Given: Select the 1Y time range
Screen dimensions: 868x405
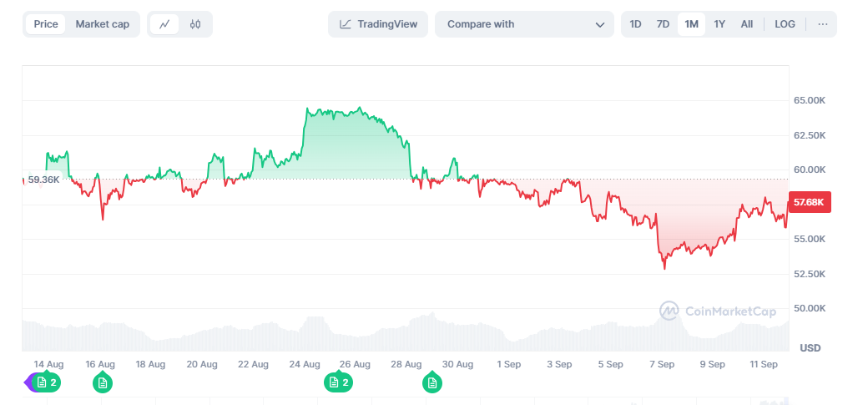Looking at the screenshot, I should [x=719, y=24].
